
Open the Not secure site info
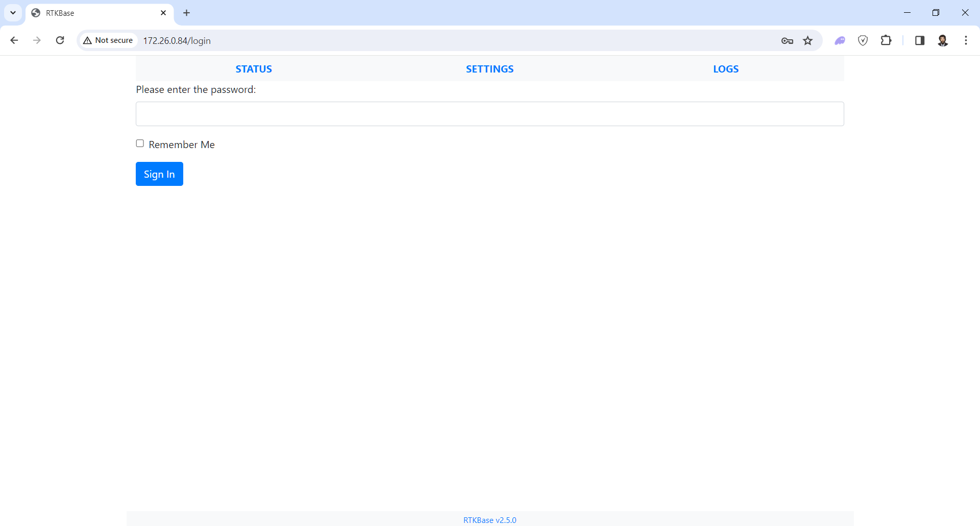(x=108, y=40)
